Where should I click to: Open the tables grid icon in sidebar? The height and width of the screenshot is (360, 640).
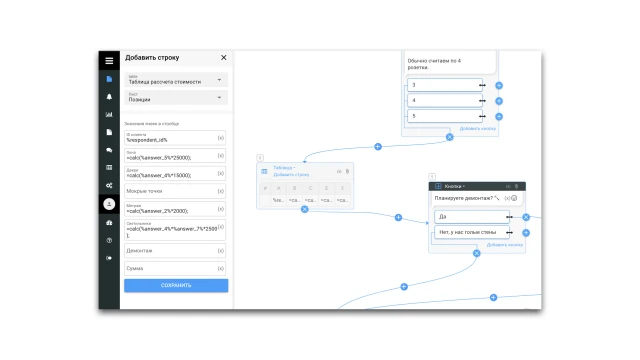click(109, 167)
